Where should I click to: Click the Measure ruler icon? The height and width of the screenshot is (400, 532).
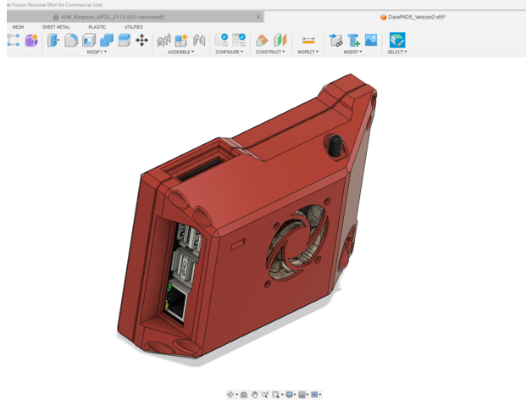308,40
